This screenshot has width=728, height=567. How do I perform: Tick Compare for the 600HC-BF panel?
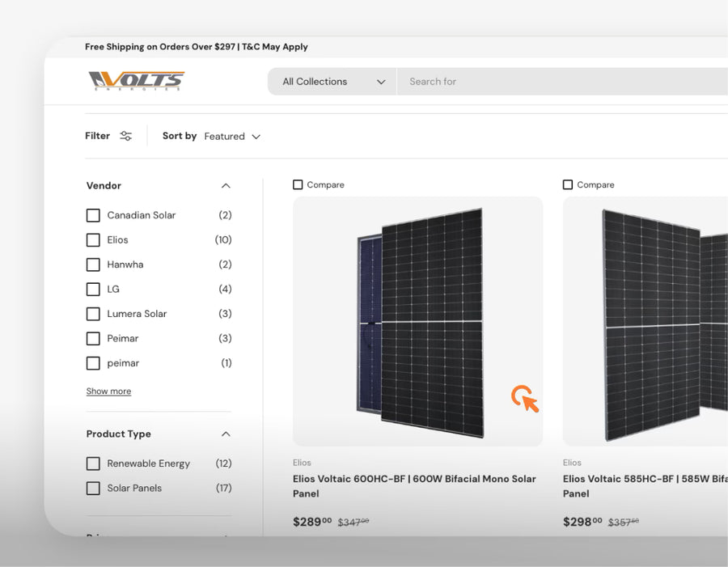[298, 185]
